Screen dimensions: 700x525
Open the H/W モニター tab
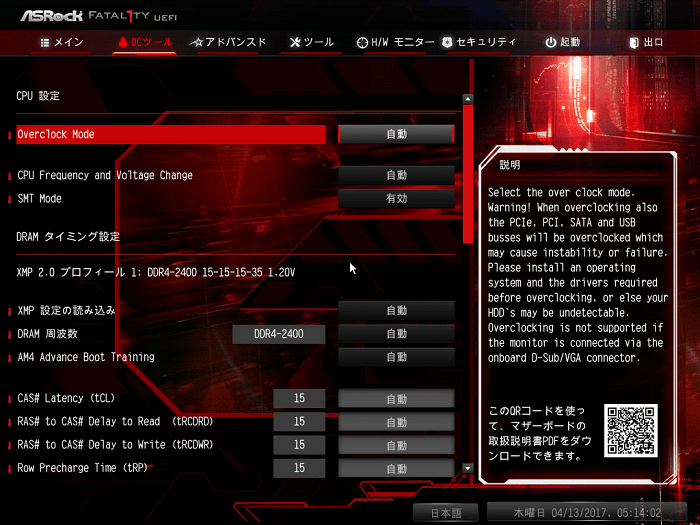coord(396,42)
